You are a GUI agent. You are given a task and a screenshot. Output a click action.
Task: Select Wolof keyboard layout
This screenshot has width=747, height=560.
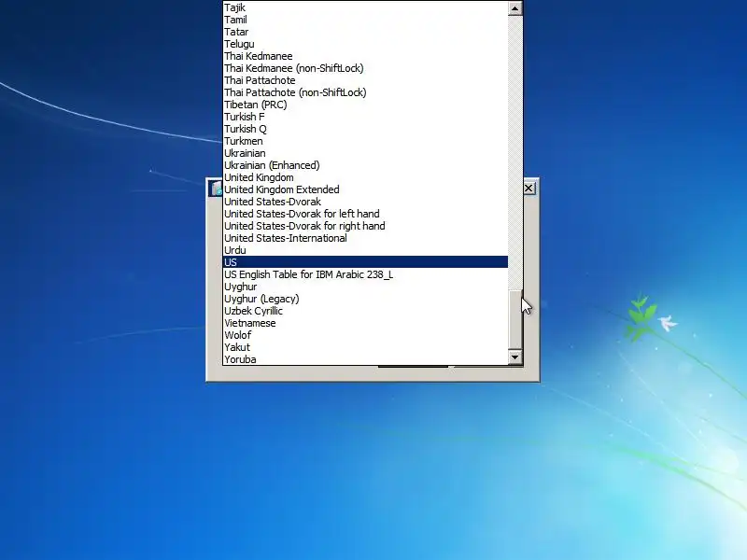coord(365,336)
